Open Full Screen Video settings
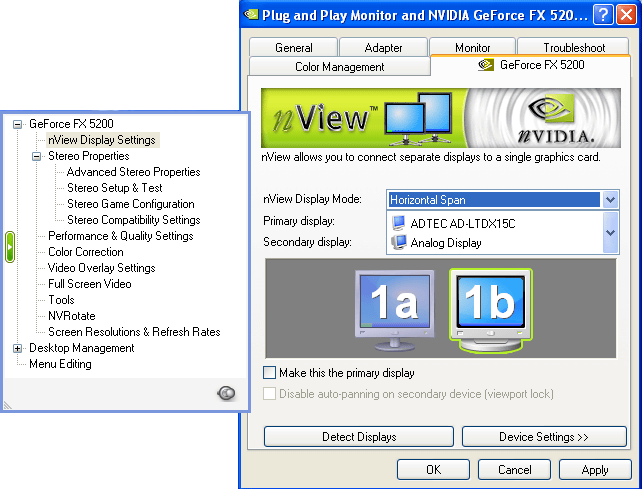Screen dimensions: 642x489 tap(90, 284)
